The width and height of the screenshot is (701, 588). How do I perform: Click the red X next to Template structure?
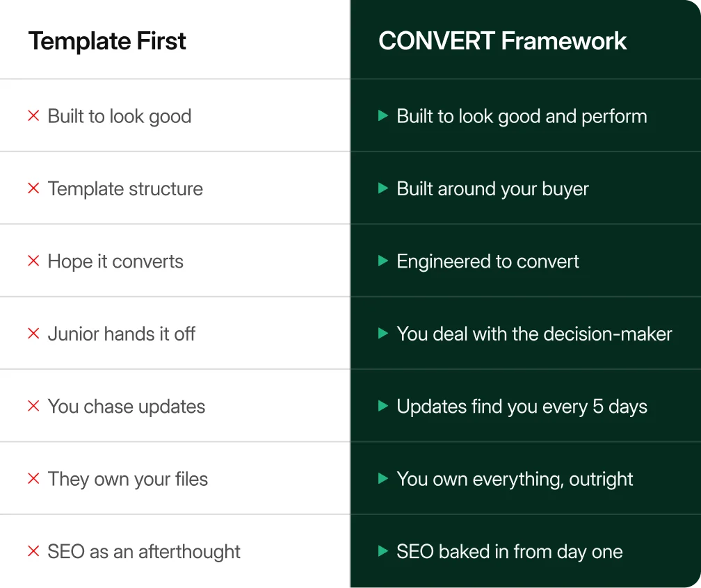[x=33, y=188]
